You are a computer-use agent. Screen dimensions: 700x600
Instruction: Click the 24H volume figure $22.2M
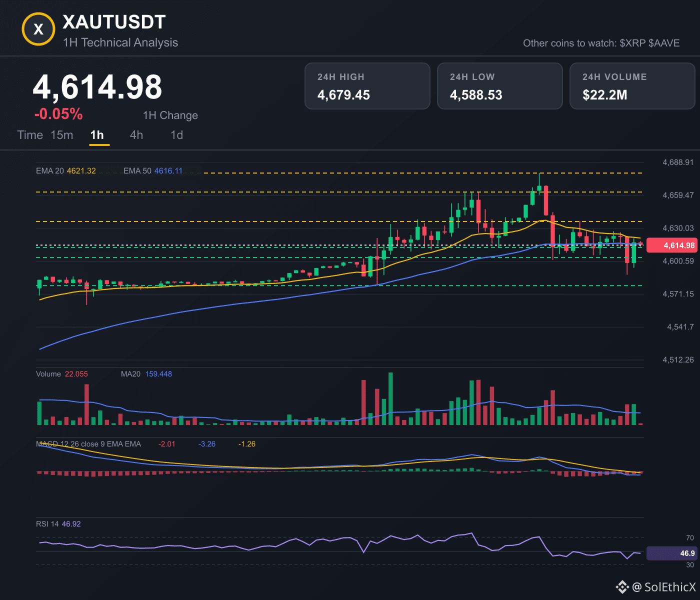coord(605,95)
